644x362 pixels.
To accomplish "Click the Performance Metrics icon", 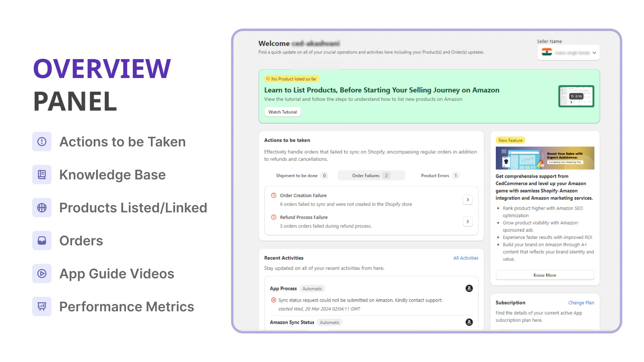I will tap(42, 306).
